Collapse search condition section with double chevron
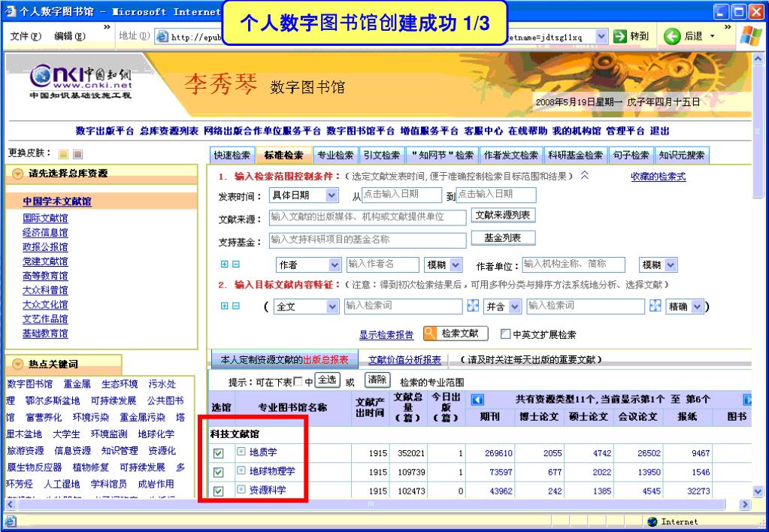This screenshot has height=532, width=769. click(x=585, y=175)
